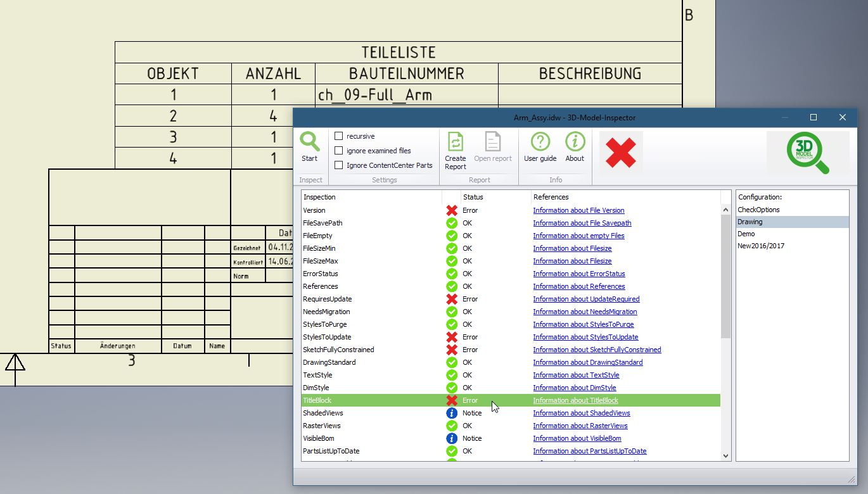
Task: Click the error icon in SketchFullyConstrained row
Action: click(x=452, y=350)
